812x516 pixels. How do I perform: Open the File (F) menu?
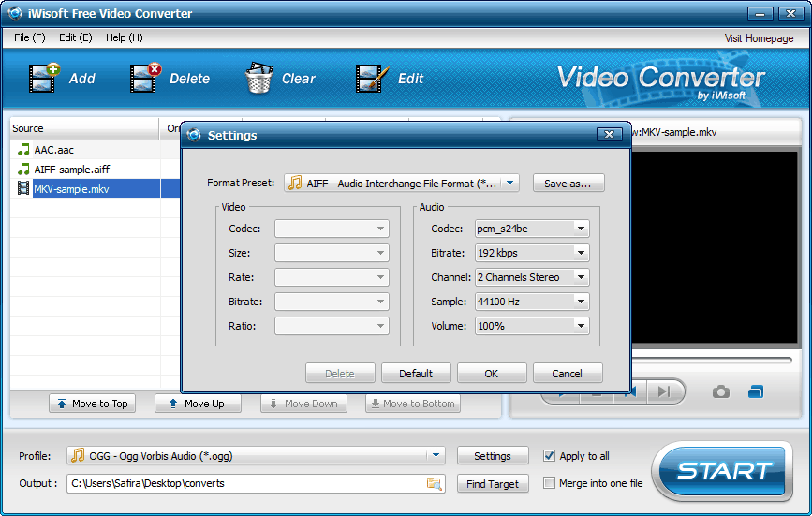coord(30,37)
